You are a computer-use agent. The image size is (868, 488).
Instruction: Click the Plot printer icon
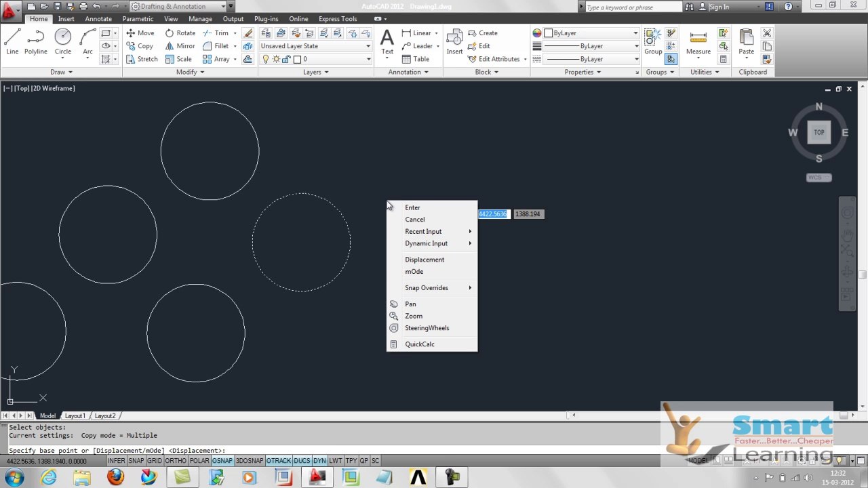83,6
